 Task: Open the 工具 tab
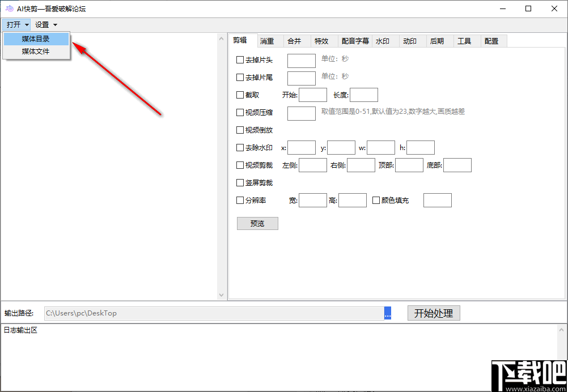tap(467, 41)
